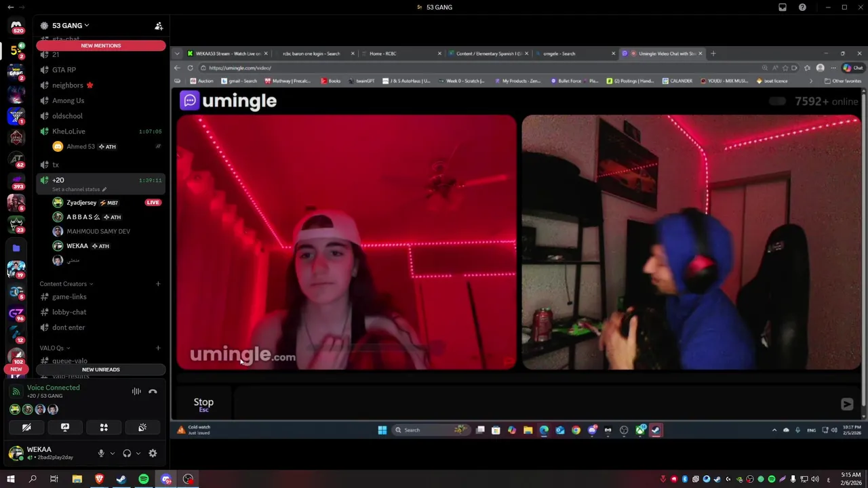Image resolution: width=868 pixels, height=488 pixels.
Task: Share your screen button
Action: [x=65, y=428]
